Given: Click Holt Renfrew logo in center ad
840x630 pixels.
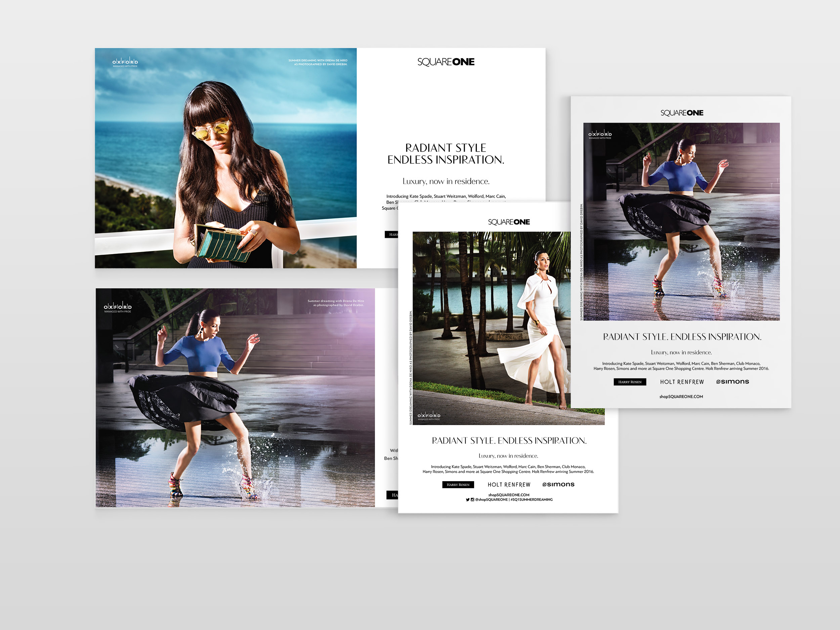Looking at the screenshot, I should (509, 485).
